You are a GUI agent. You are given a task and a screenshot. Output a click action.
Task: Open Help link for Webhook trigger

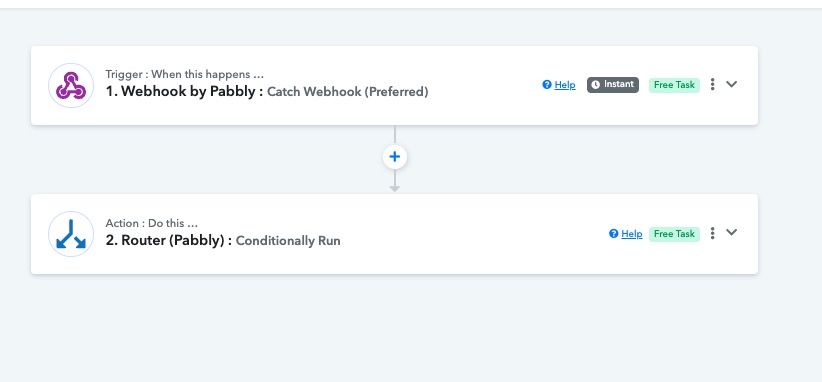pyautogui.click(x=565, y=85)
